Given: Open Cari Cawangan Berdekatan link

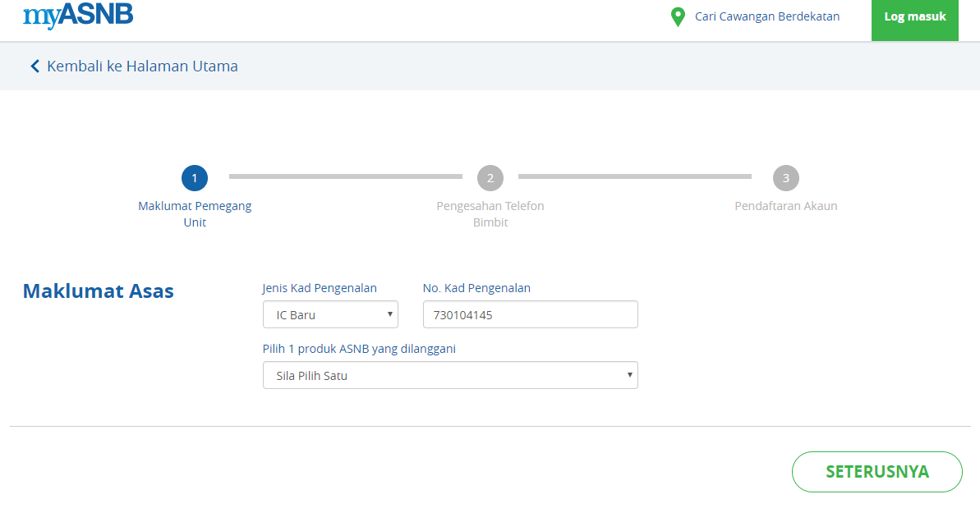Looking at the screenshot, I should [x=766, y=16].
